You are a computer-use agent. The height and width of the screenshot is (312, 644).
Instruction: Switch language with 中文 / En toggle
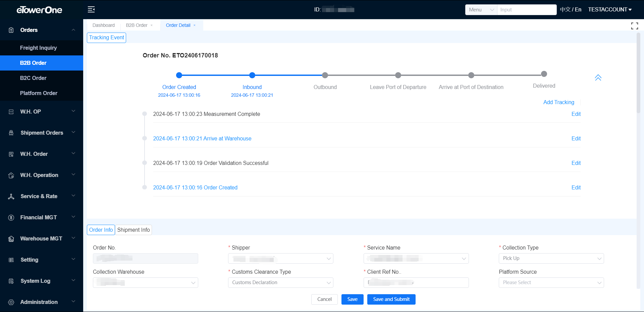point(571,9)
